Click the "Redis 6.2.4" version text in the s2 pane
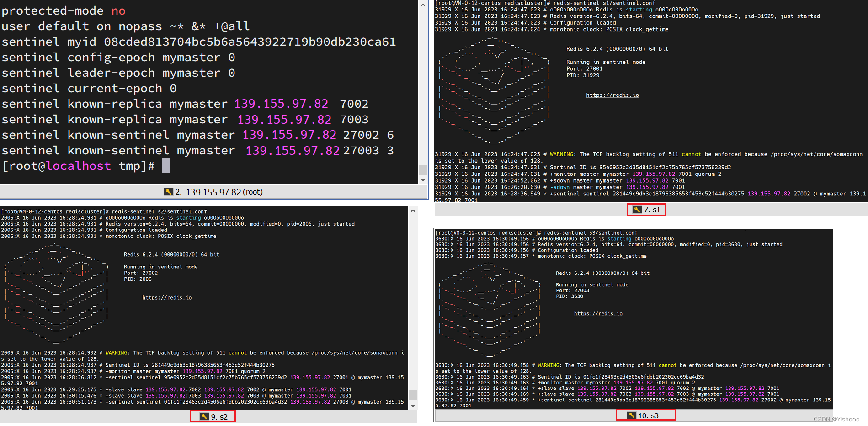868x426 pixels. click(171, 254)
